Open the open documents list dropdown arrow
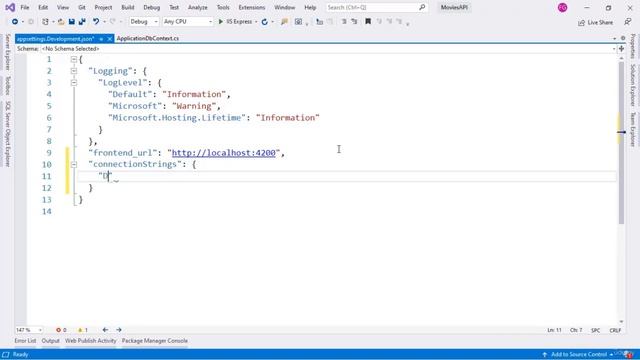Image resolution: width=640 pixels, height=360 pixels. (614, 38)
